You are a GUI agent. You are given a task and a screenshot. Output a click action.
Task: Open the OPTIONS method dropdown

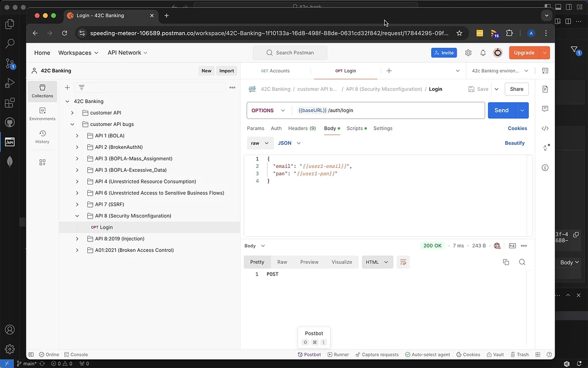pyautogui.click(x=269, y=110)
